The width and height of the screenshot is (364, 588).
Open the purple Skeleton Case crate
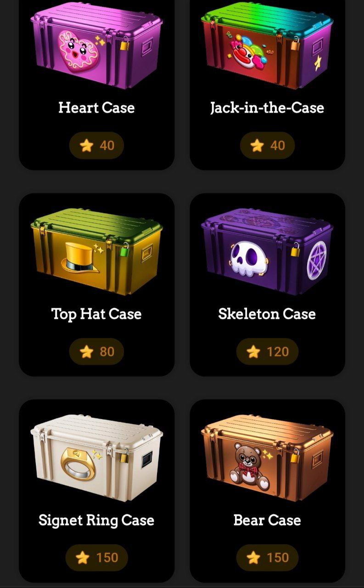pyautogui.click(x=267, y=251)
